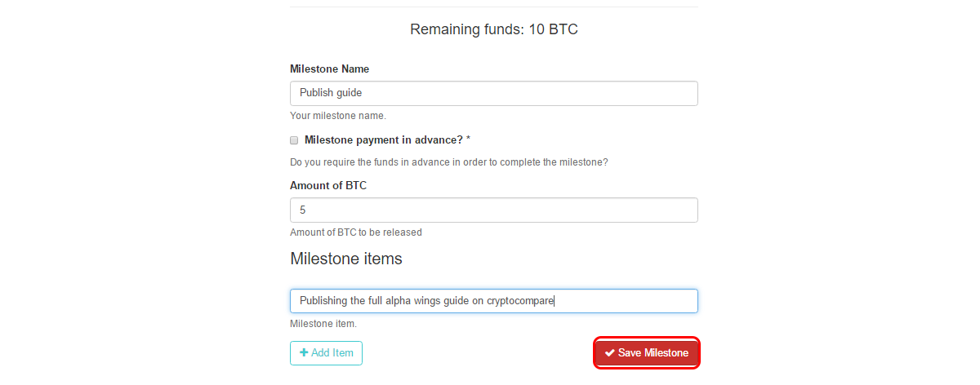Click the required asterisk after payment label
Image resolution: width=980 pixels, height=385 pixels.
[x=468, y=139]
